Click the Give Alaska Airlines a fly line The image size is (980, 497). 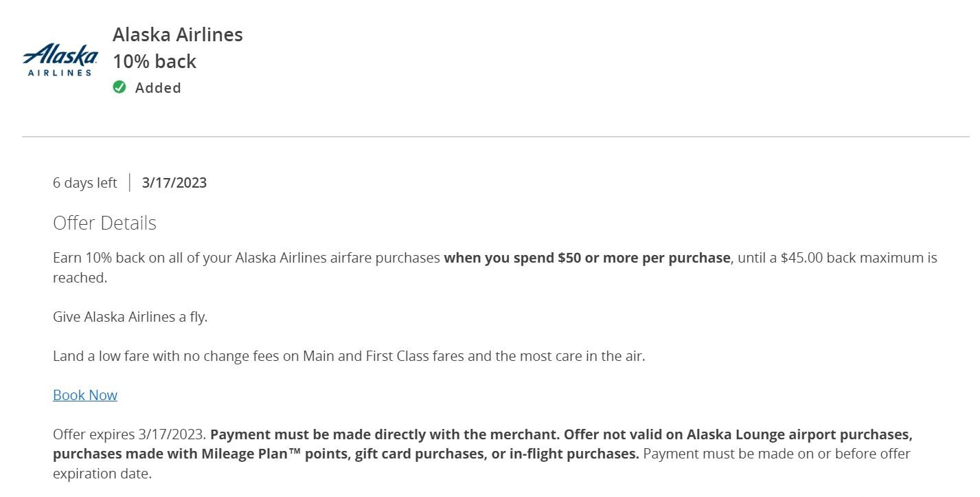click(x=130, y=317)
